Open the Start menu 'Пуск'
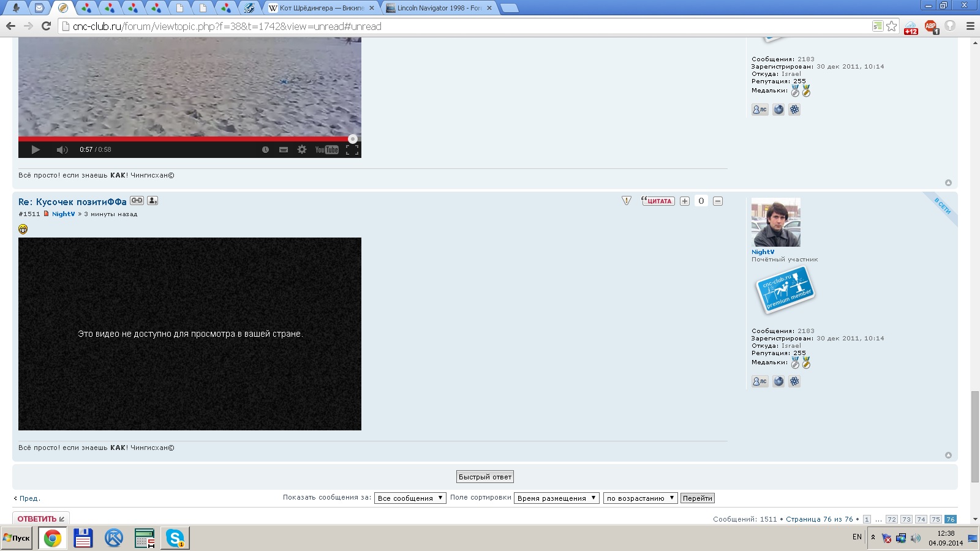This screenshot has height=551, width=980. click(17, 538)
